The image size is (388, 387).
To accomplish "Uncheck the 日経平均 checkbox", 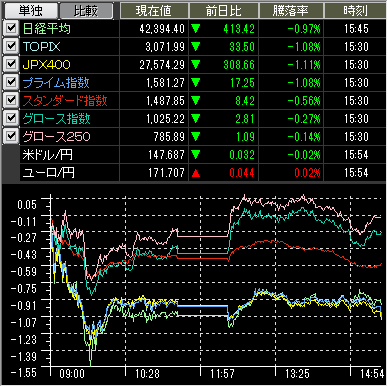I will click(11, 28).
